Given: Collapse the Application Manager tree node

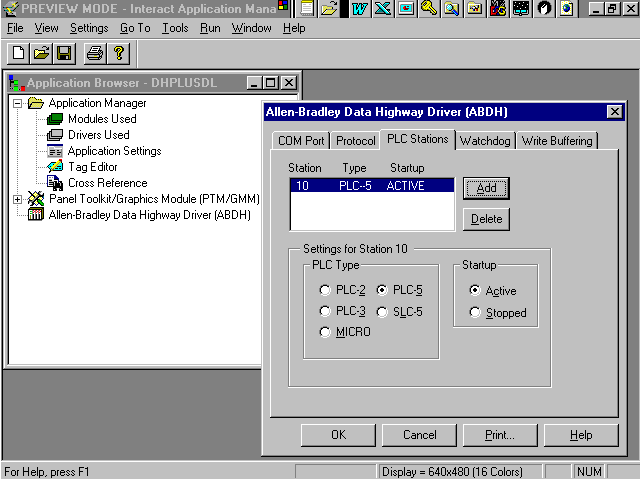Looking at the screenshot, I should click(x=18, y=103).
